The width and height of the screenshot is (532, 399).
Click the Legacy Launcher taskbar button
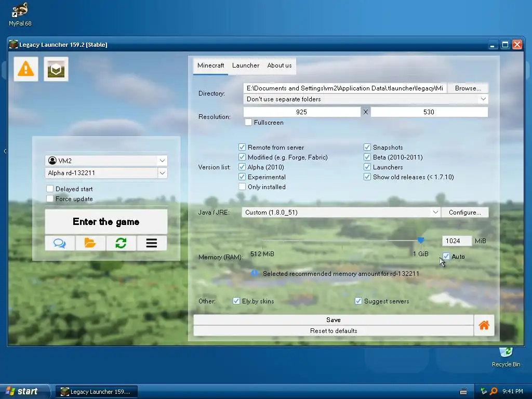97,392
